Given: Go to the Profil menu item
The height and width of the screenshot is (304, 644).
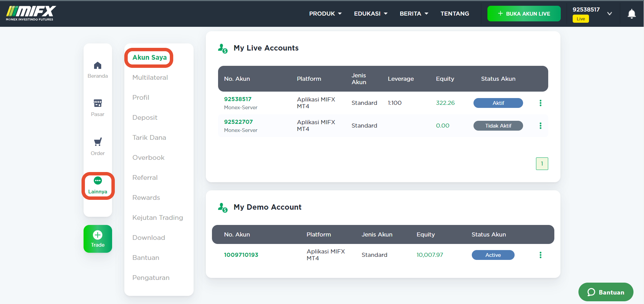Looking at the screenshot, I should coord(141,97).
